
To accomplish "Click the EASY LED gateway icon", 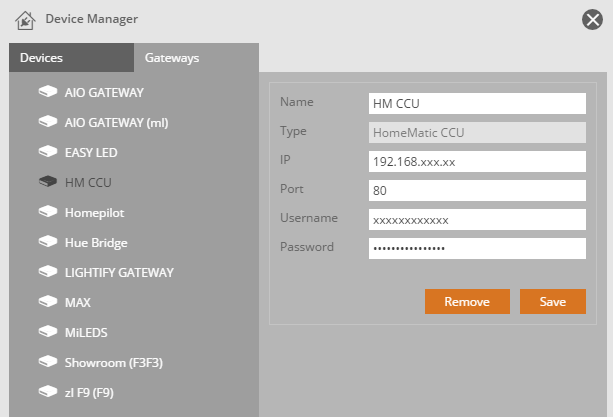I will [x=47, y=152].
